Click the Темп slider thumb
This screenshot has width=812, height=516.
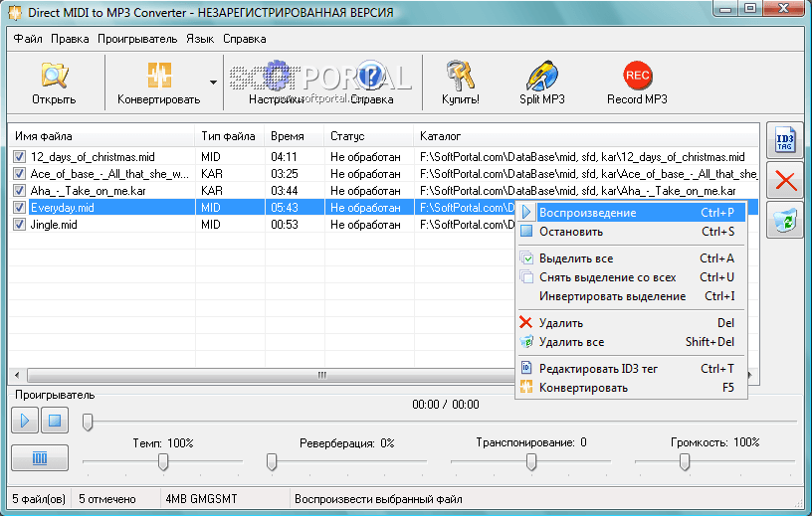163,461
